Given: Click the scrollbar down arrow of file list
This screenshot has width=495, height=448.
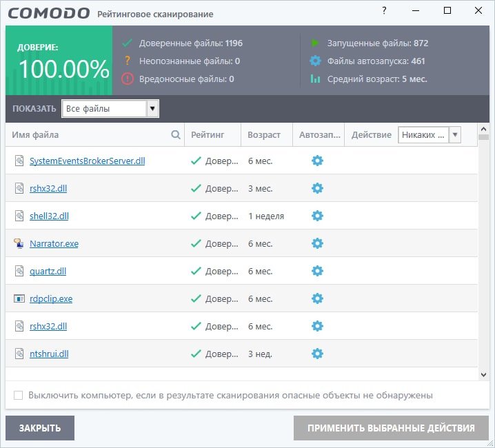Looking at the screenshot, I should [483, 375].
